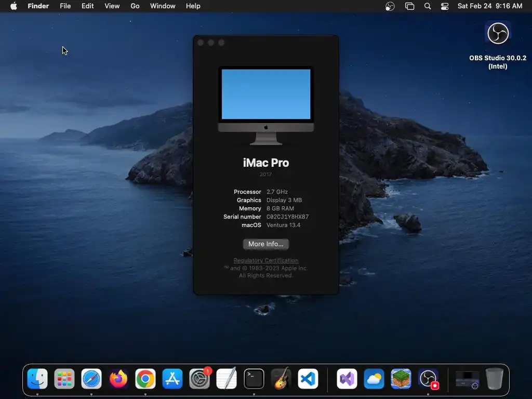The image size is (532, 399).
Task: Open the Trash in the Dock
Action: [495, 379]
